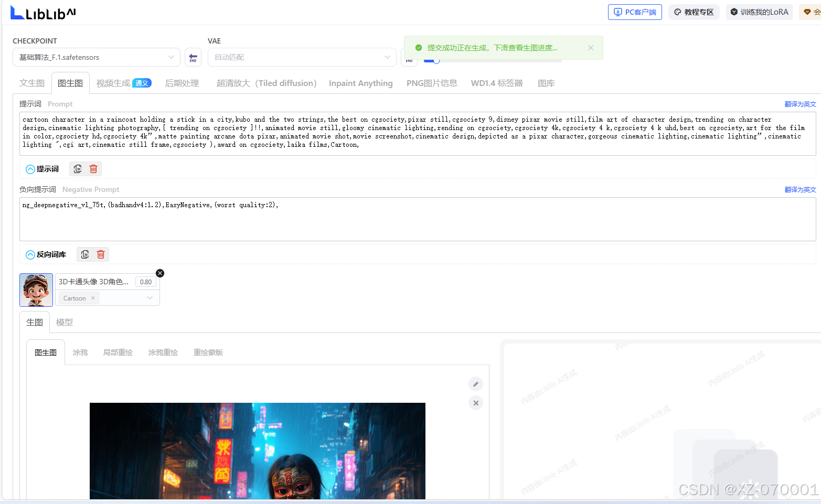Viewport: 821px width, 504px height.
Task: Click the LibLib AI logo
Action: click(x=43, y=13)
